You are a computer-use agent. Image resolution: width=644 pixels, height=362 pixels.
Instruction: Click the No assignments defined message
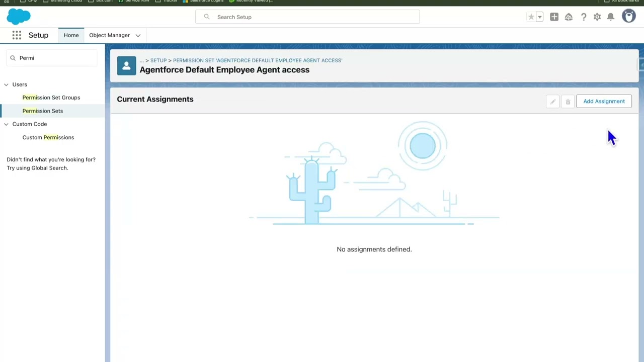[374, 249]
